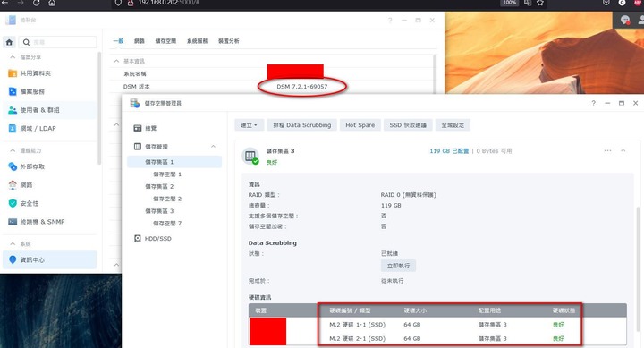Click HDD/SSD drive icon

pyautogui.click(x=138, y=238)
